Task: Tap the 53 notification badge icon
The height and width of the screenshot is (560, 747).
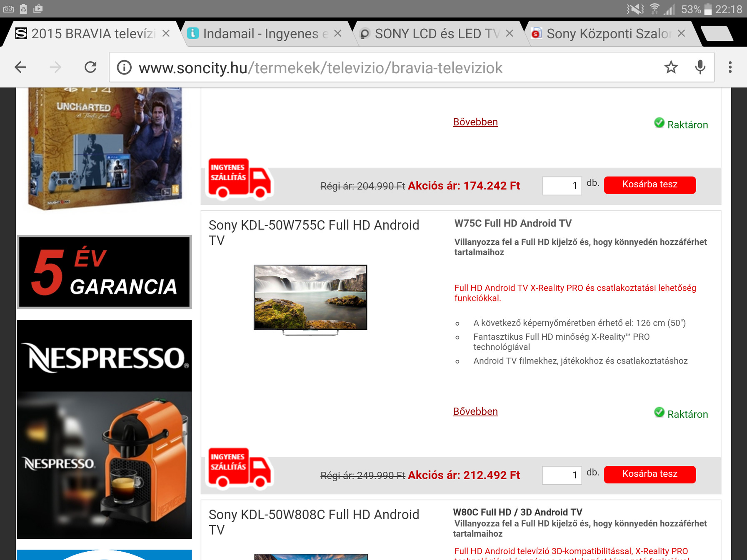Action: [x=9, y=9]
